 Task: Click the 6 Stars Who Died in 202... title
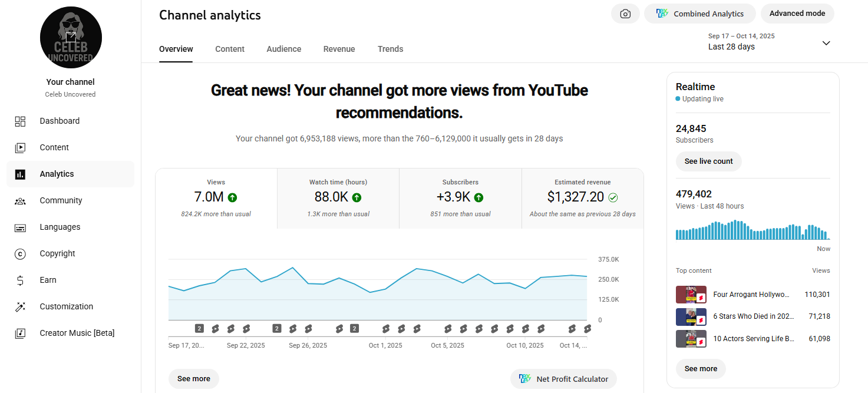(x=754, y=316)
